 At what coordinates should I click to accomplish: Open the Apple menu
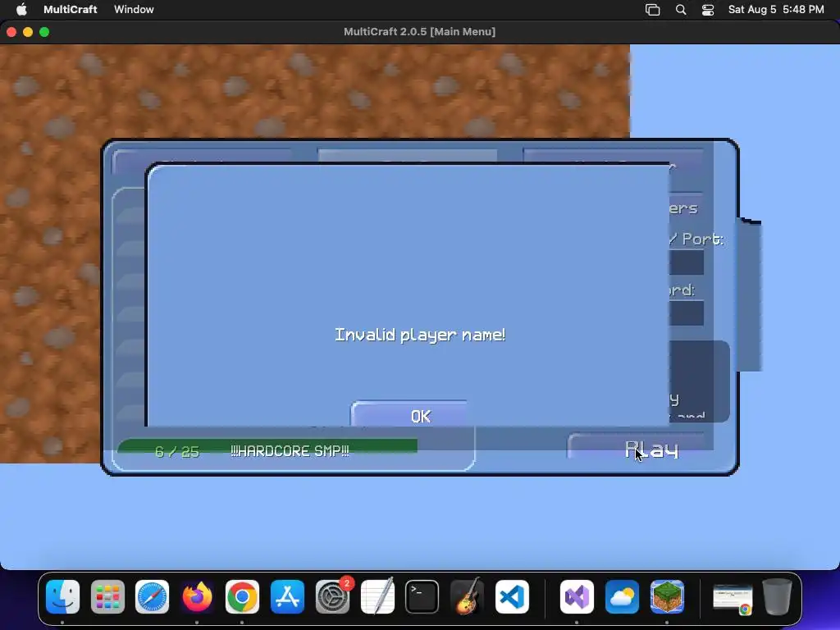click(21, 9)
